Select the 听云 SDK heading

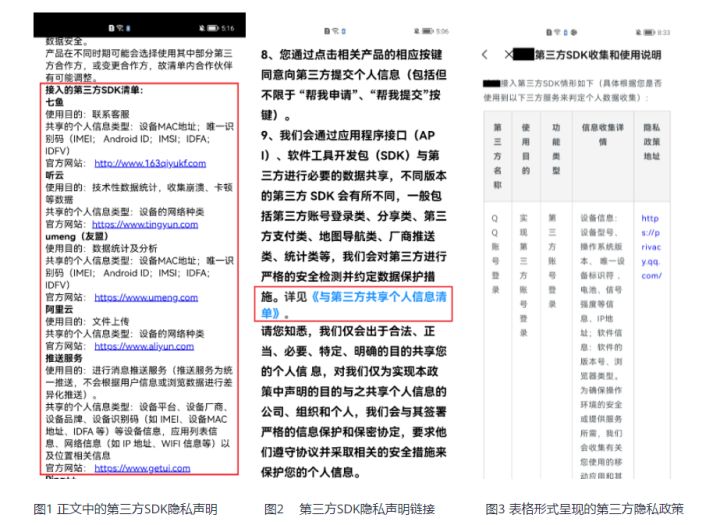[54, 175]
